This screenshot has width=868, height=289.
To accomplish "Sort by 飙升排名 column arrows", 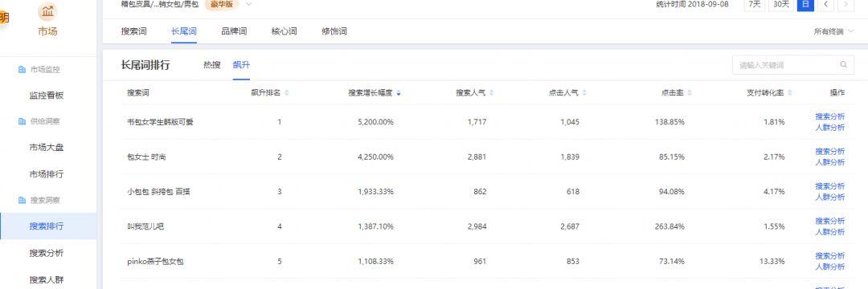I will click(x=286, y=92).
